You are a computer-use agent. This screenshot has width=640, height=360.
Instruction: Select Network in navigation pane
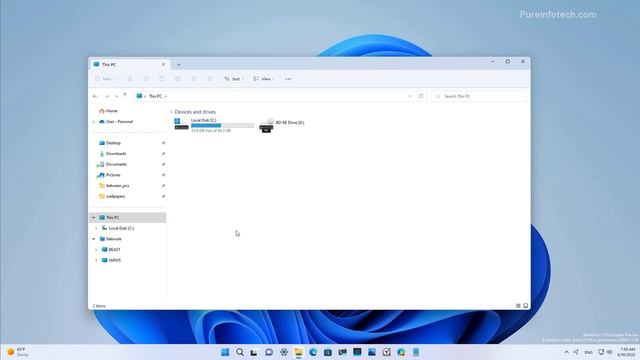(x=113, y=239)
